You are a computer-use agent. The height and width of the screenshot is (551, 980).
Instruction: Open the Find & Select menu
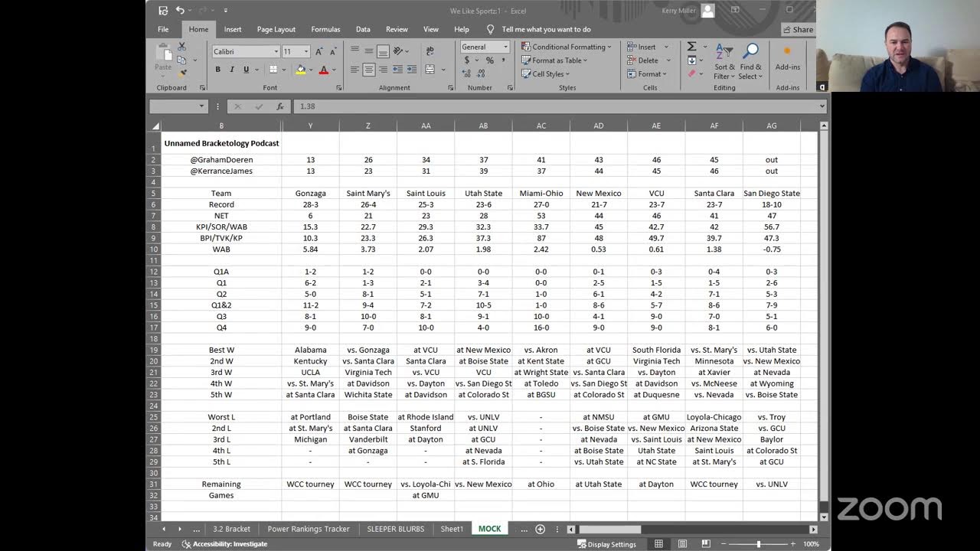(750, 61)
